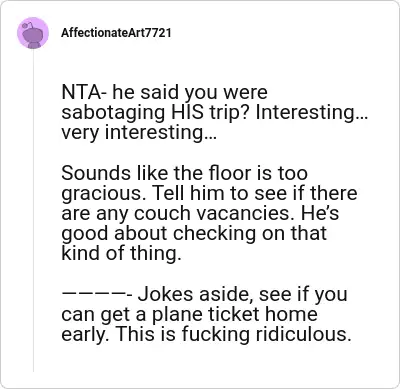Click the word "early." on the last line
Image resolution: width=400 pixels, height=389 pixels.
(x=86, y=335)
